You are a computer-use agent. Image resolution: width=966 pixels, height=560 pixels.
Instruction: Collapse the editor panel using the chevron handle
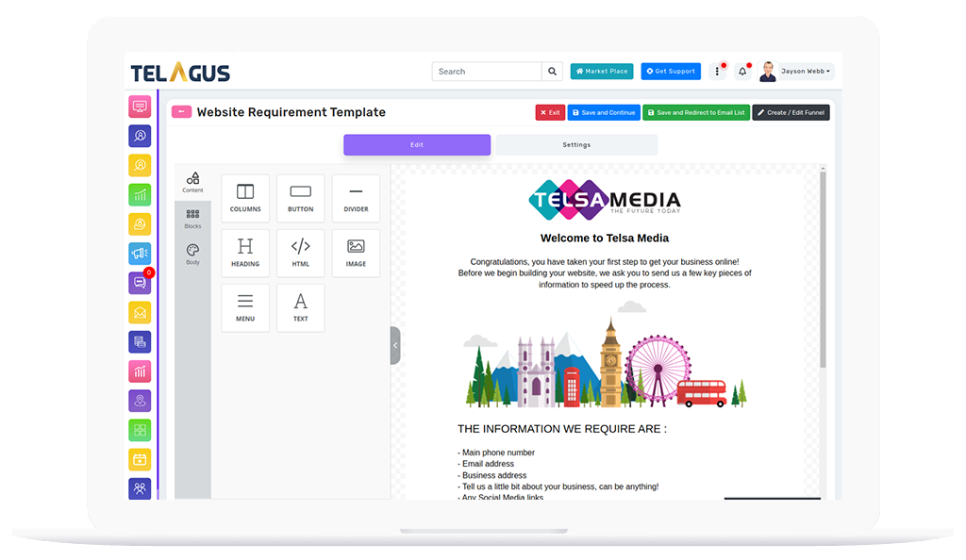coord(395,345)
